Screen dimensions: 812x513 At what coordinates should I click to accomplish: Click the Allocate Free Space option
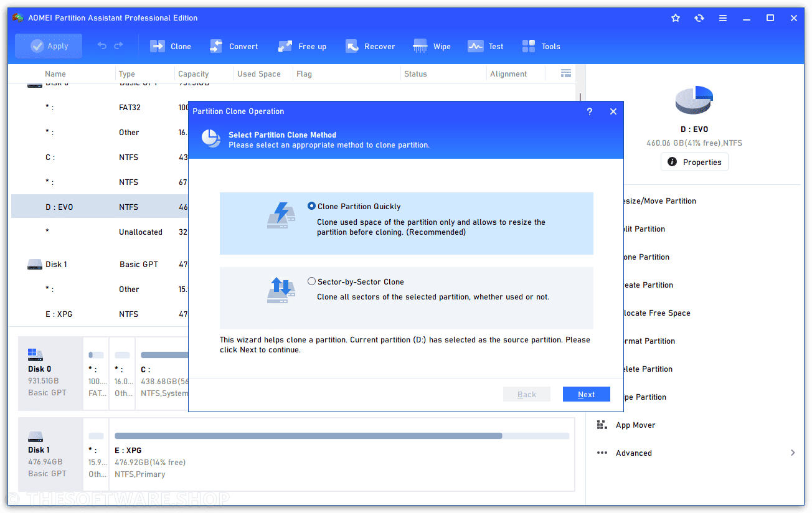[x=657, y=313]
